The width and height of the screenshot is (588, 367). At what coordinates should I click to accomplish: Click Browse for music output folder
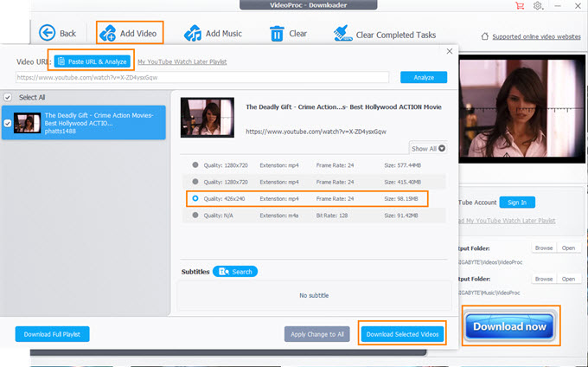(544, 279)
